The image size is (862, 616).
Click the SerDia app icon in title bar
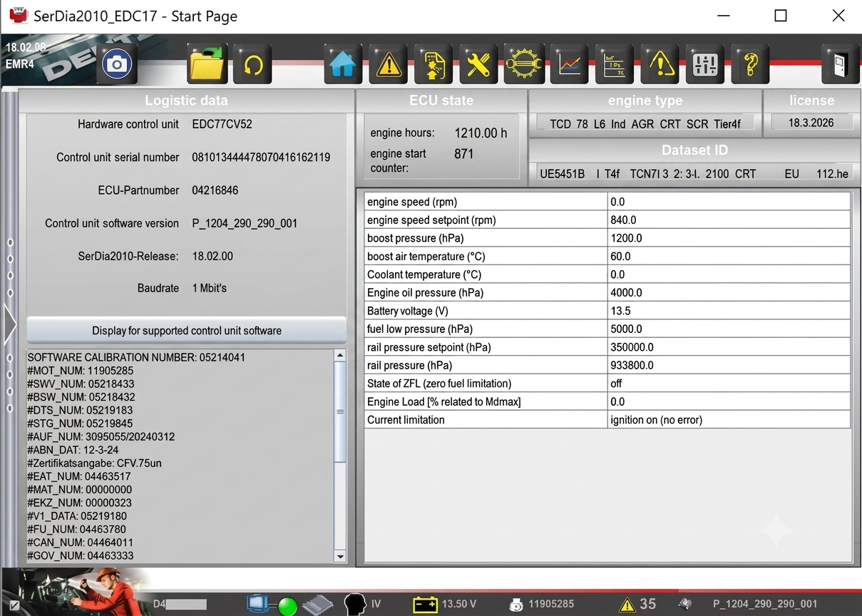coord(18,15)
